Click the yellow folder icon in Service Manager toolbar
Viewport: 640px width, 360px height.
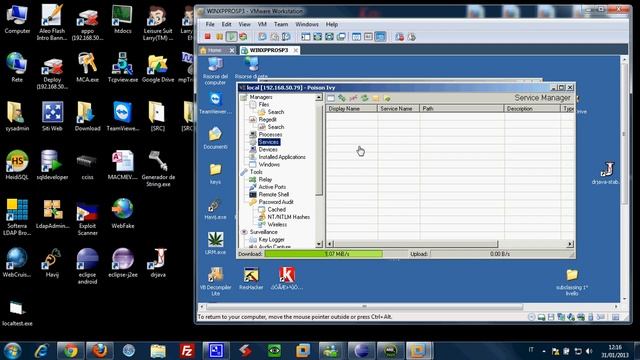pyautogui.click(x=376, y=98)
